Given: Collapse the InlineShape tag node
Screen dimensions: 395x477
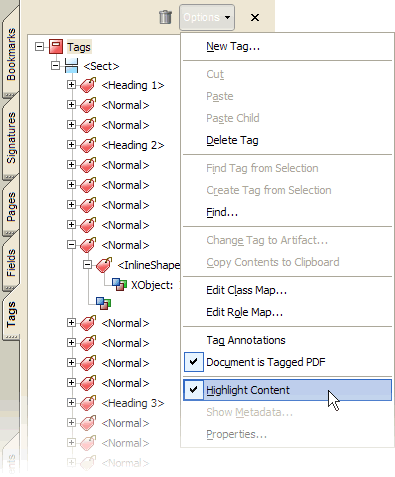Looking at the screenshot, I should click(x=87, y=265).
